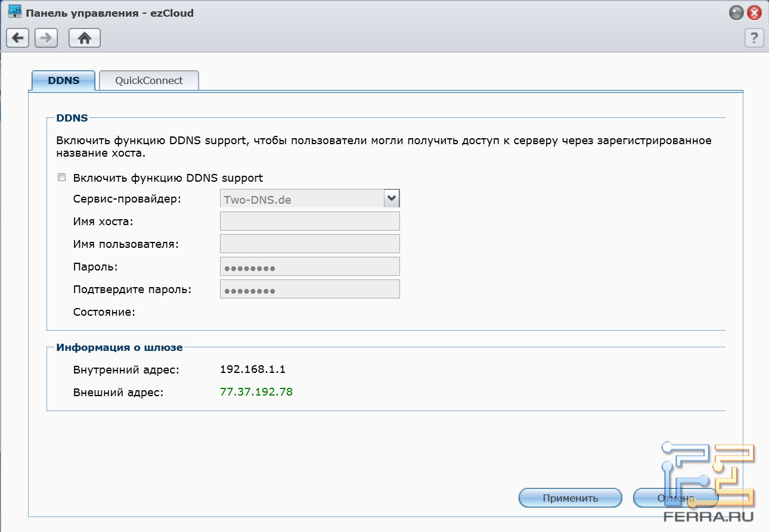The height and width of the screenshot is (532, 769).
Task: Click the Two-DNS.de provider combo box
Action: pos(302,199)
